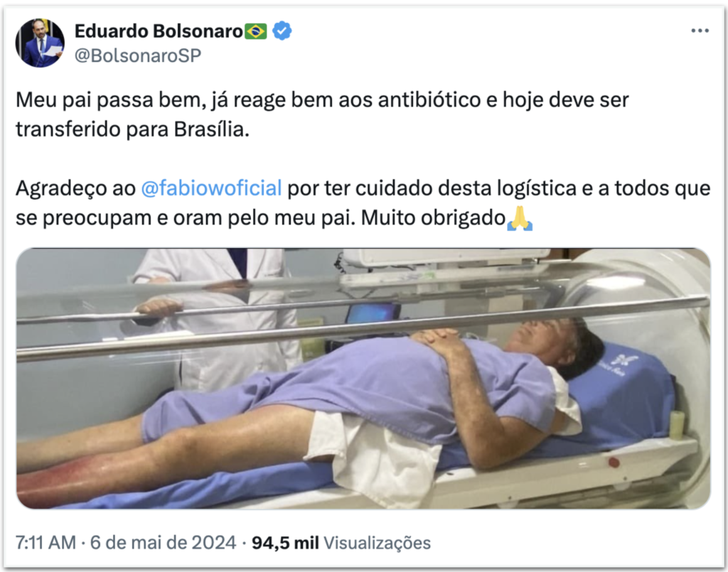Click the Brazil flag emoji beside the name
This screenshot has height=572, width=728.
click(x=256, y=31)
